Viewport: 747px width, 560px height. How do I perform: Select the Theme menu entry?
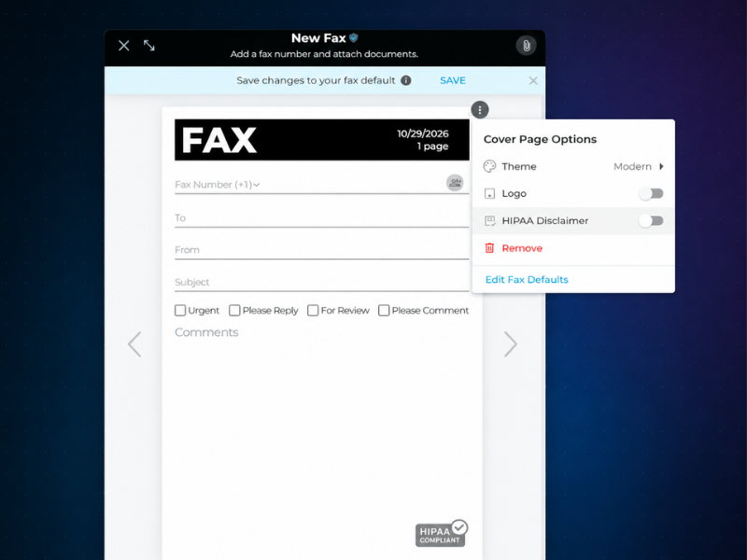(573, 167)
